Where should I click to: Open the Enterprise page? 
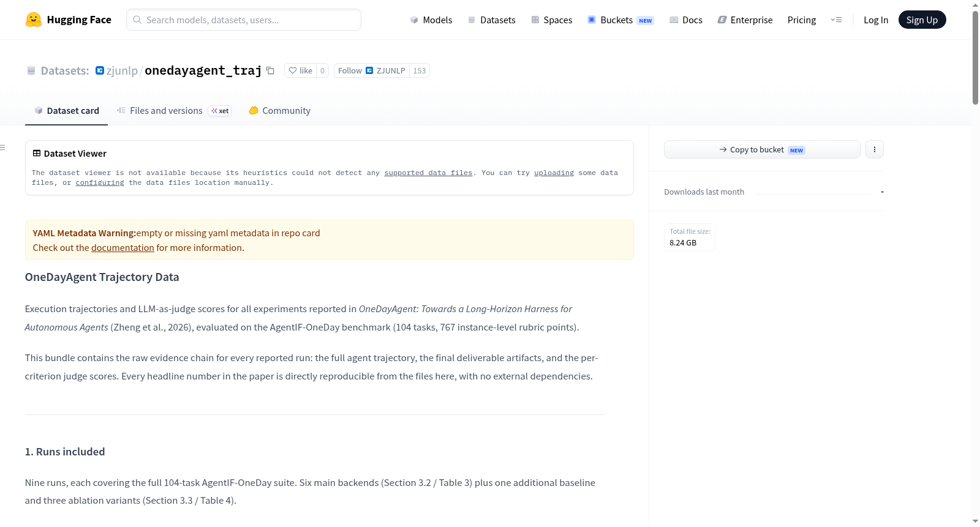745,20
